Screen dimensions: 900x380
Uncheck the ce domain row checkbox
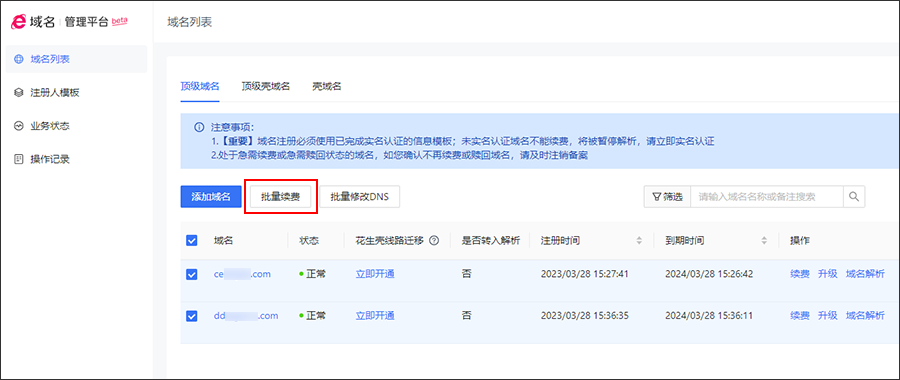[x=192, y=275]
